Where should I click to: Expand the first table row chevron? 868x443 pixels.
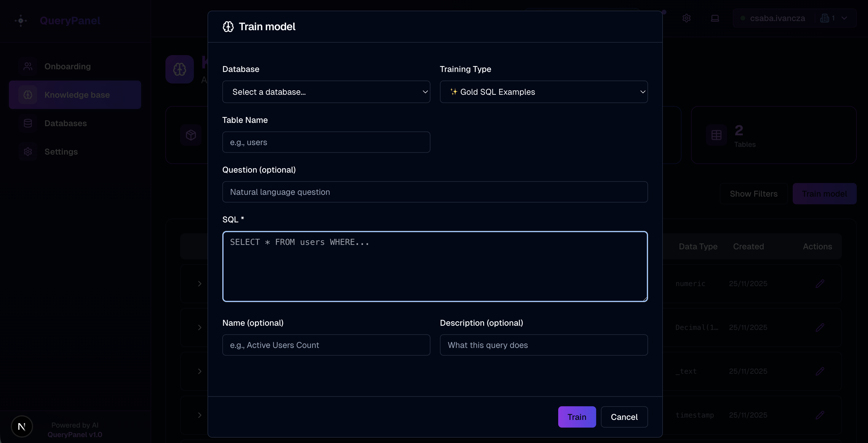click(200, 283)
